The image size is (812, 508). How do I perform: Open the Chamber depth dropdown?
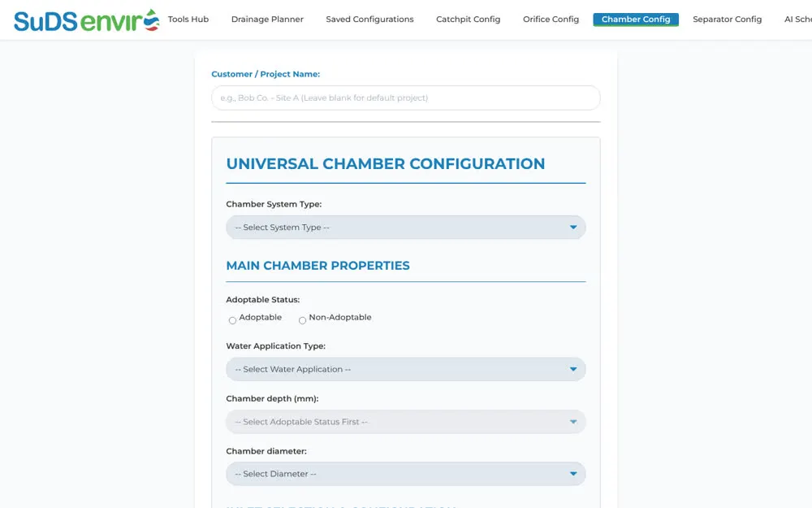406,422
